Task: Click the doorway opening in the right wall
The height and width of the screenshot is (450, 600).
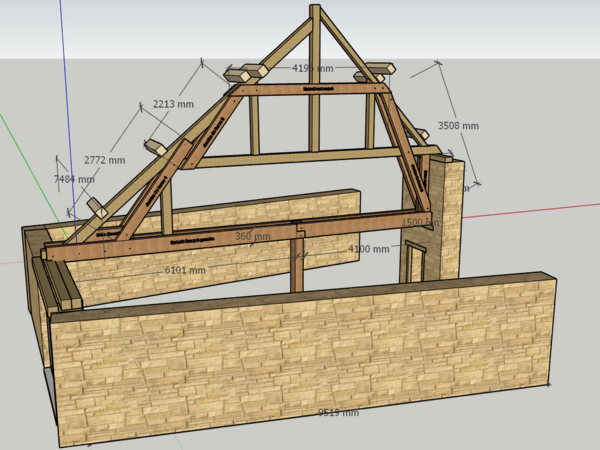Action: click(415, 262)
